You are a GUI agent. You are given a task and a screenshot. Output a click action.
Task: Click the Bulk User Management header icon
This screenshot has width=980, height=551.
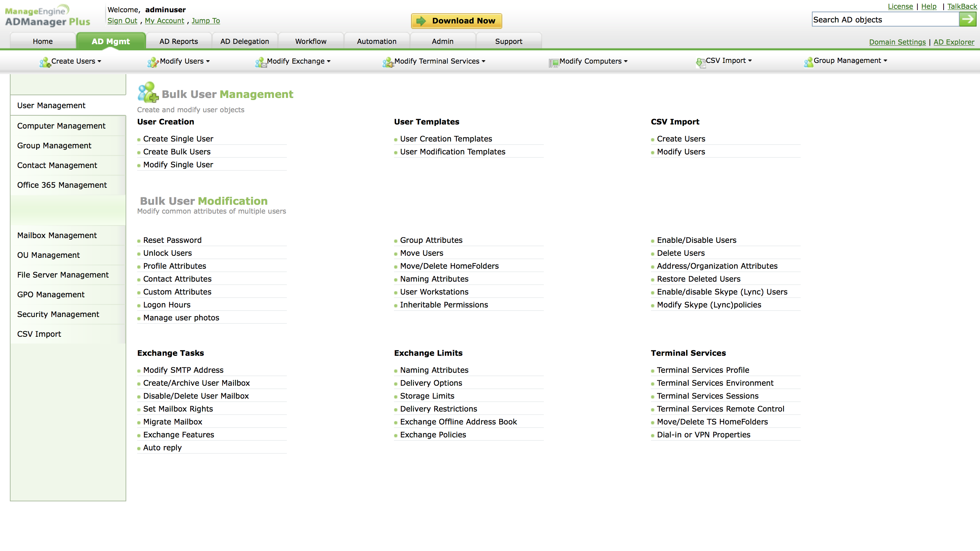[x=148, y=93]
